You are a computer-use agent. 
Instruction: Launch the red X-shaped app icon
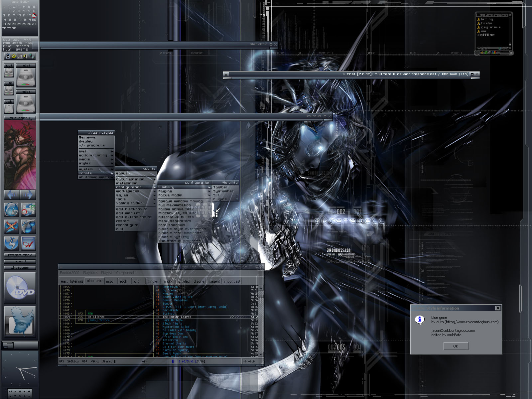(x=11, y=226)
